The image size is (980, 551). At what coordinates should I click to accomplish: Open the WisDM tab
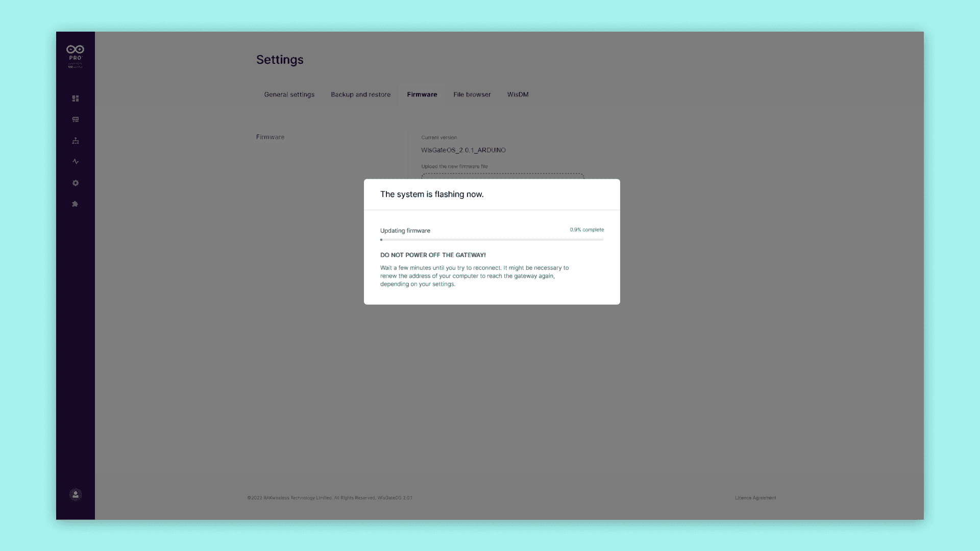click(x=518, y=94)
